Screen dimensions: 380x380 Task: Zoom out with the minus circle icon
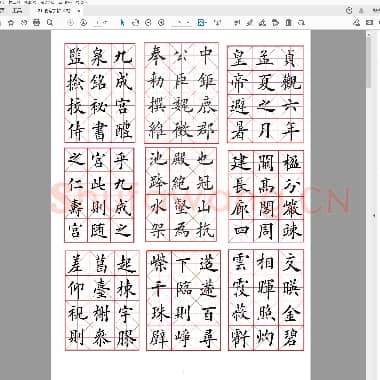(148, 23)
